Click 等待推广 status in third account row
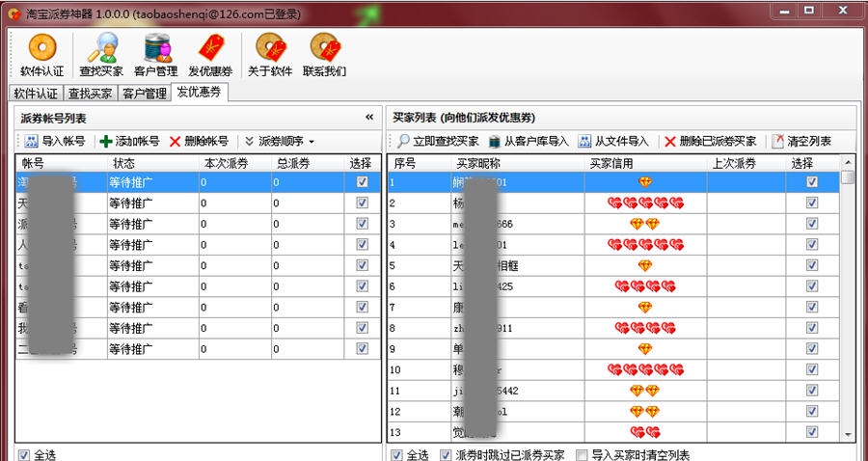Screen dimensions: 868x461 tap(130, 224)
